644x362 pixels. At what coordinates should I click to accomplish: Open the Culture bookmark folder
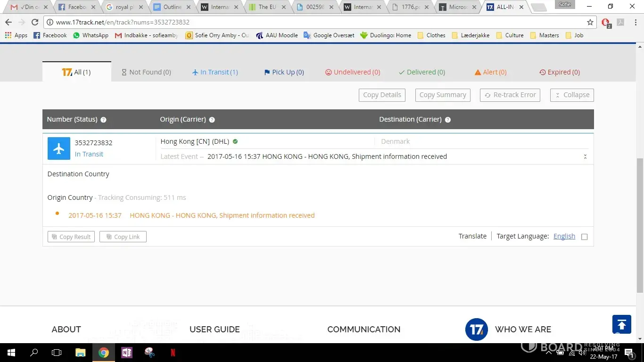pos(510,35)
